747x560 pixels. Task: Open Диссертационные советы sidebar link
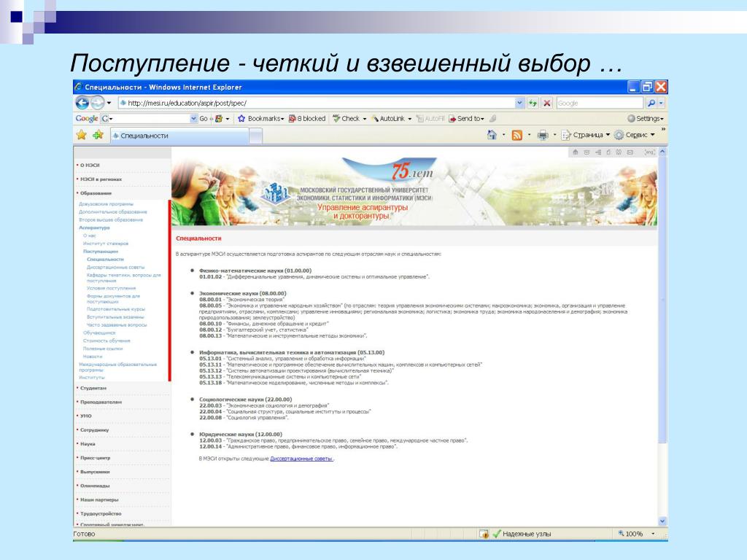116,267
